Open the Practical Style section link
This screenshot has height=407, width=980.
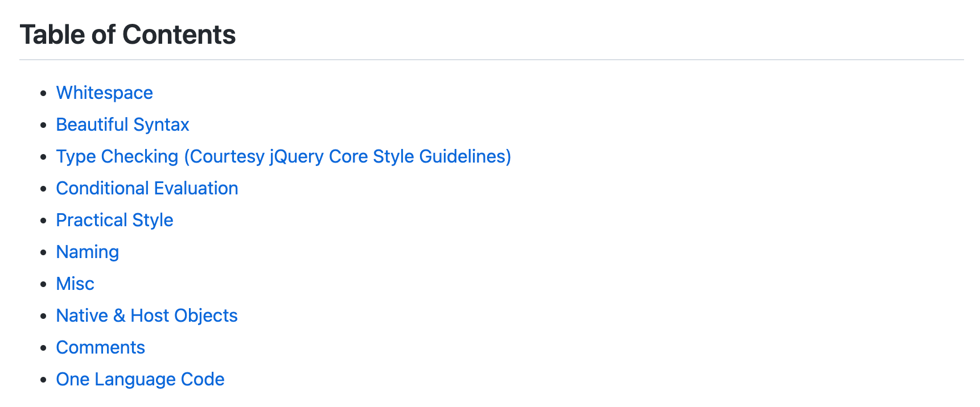tap(114, 220)
